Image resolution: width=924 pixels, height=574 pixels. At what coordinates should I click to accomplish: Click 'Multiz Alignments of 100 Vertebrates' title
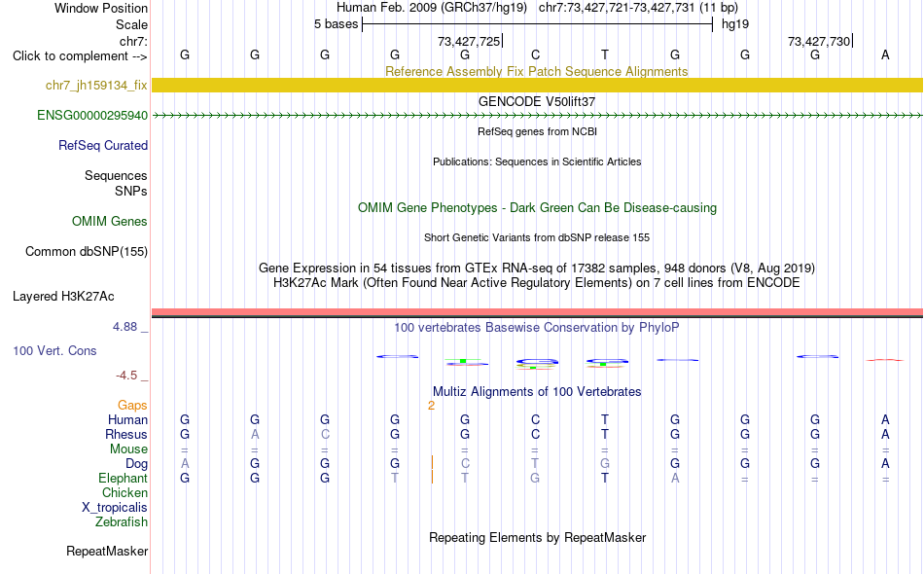pos(537,391)
